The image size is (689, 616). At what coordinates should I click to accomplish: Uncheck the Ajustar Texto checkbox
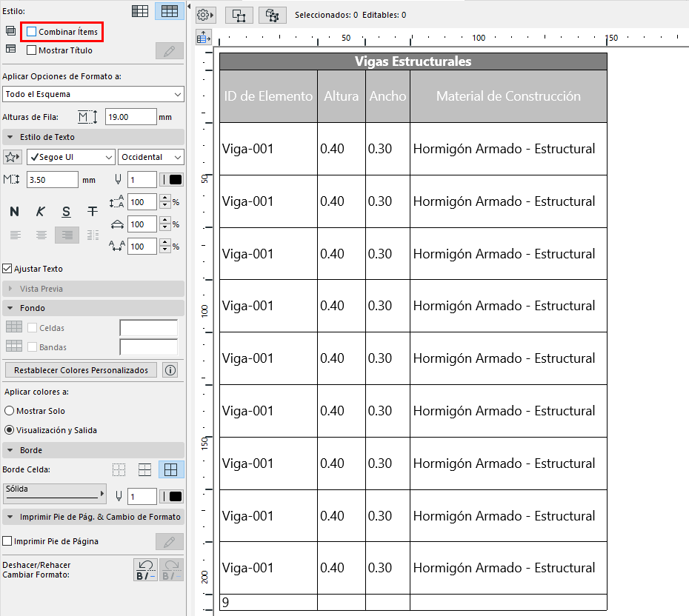click(7, 269)
